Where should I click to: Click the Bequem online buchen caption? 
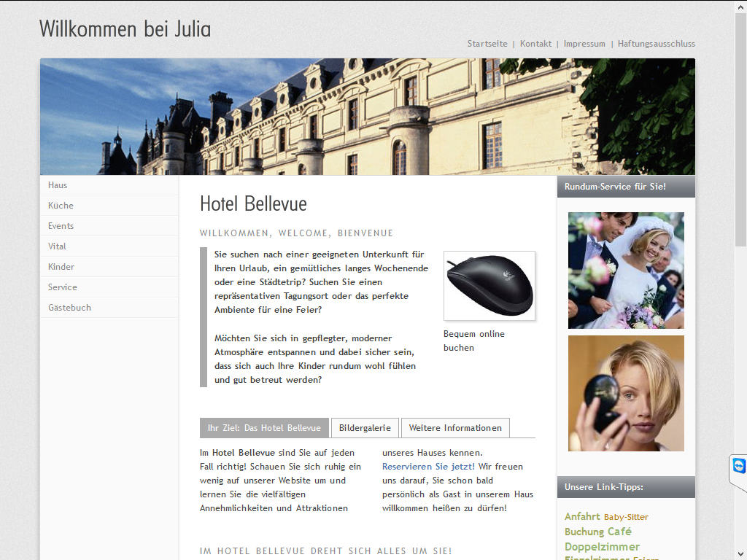point(474,341)
